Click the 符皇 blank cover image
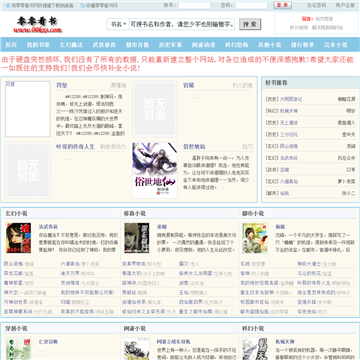 [x=28, y=109]
